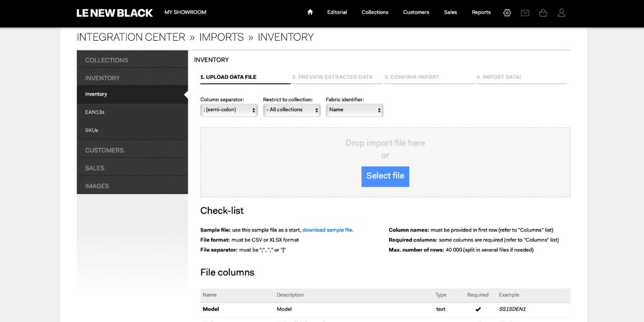Click the Example column header

(x=509, y=295)
